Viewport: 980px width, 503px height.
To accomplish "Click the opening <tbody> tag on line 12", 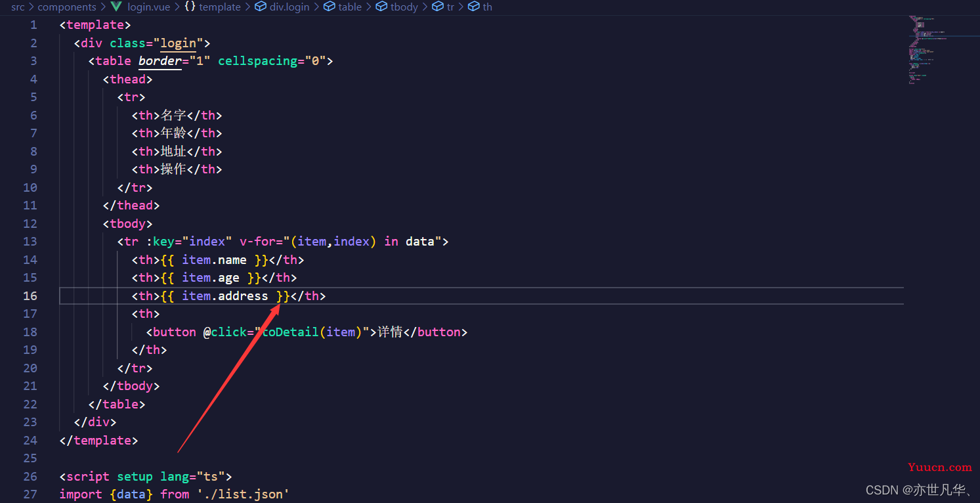I will tap(127, 224).
